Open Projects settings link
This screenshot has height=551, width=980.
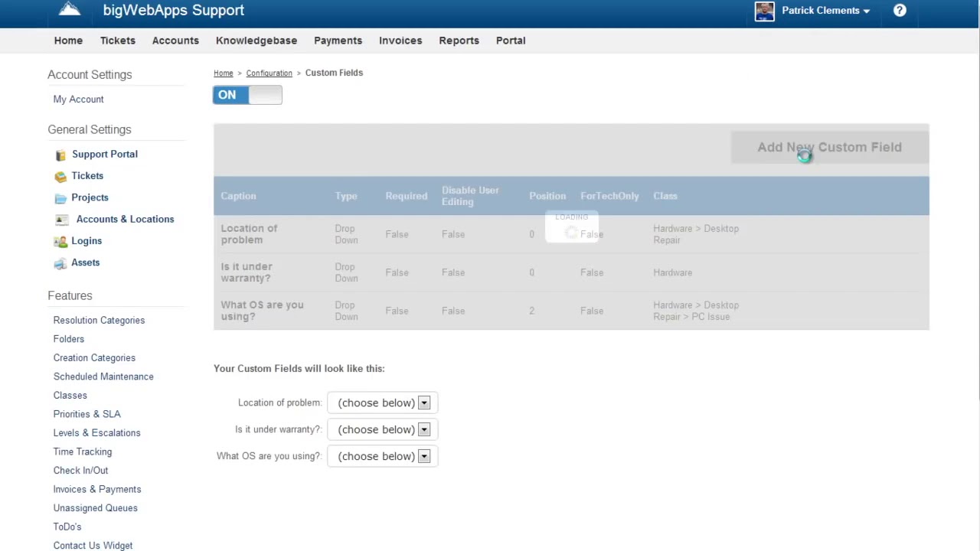[90, 197]
